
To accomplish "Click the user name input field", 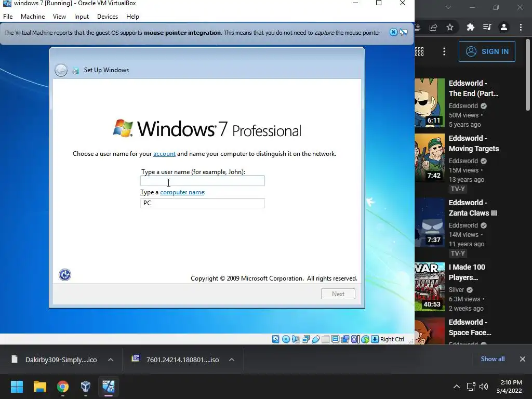I will 203,181.
